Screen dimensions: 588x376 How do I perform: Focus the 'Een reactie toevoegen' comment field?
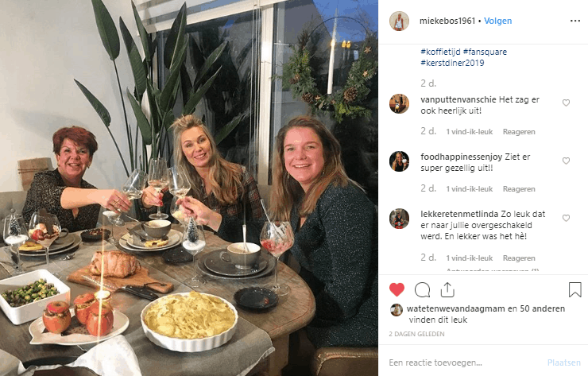[465, 362]
